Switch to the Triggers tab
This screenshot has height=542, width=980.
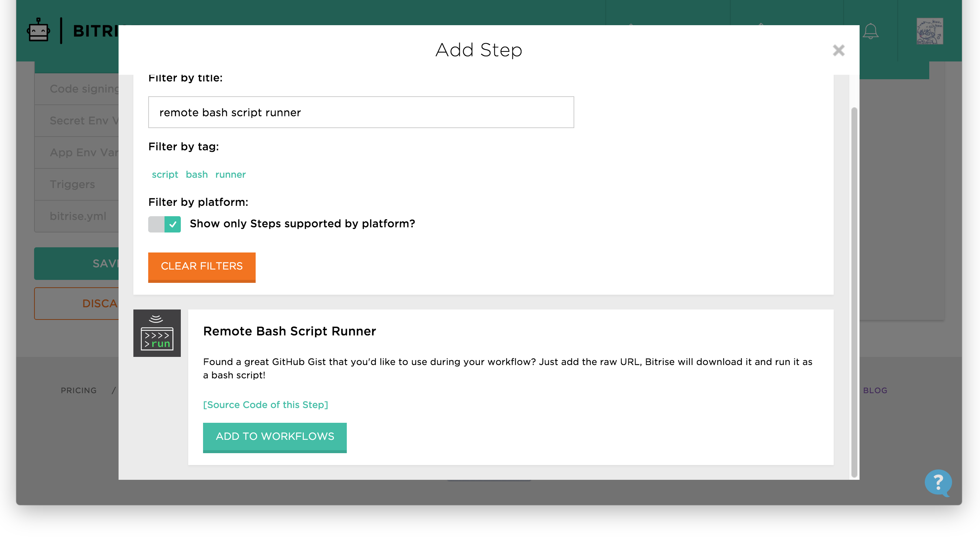pyautogui.click(x=72, y=184)
